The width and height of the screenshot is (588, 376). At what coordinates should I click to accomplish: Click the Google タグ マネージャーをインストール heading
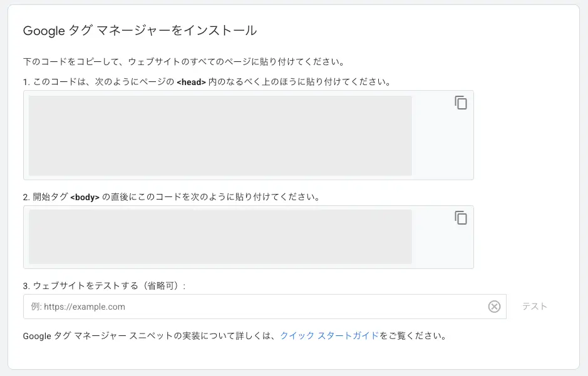[140, 31]
